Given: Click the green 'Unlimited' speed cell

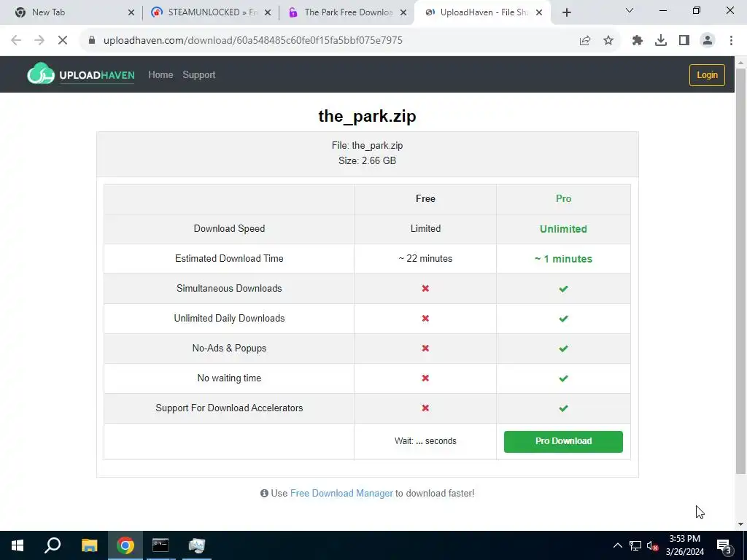Looking at the screenshot, I should pyautogui.click(x=563, y=229).
